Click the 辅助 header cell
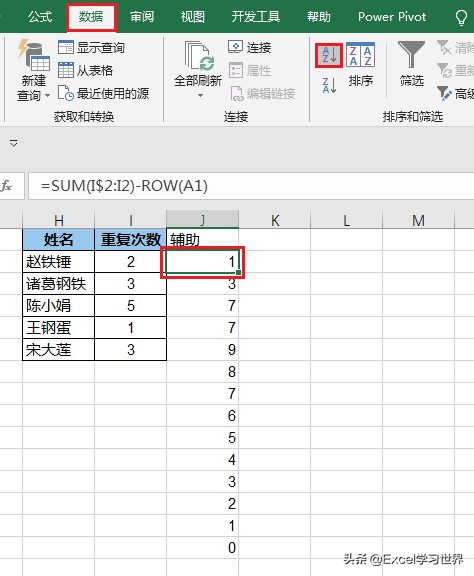Screen dimensions: 474x576 (202, 240)
